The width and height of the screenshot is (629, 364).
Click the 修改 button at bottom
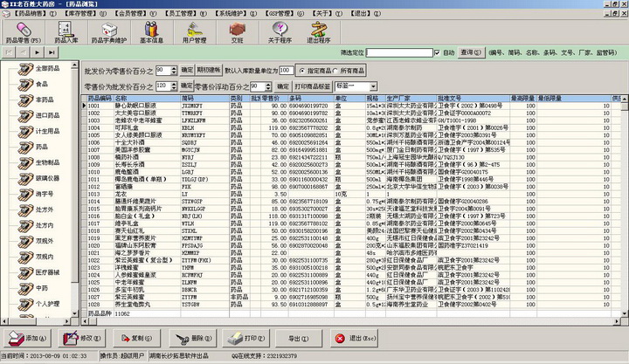click(83, 339)
